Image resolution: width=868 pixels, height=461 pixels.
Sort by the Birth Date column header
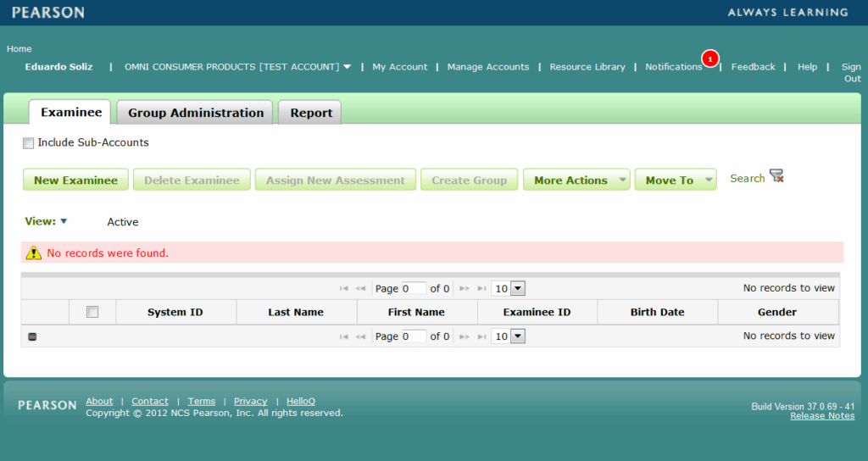[658, 312]
